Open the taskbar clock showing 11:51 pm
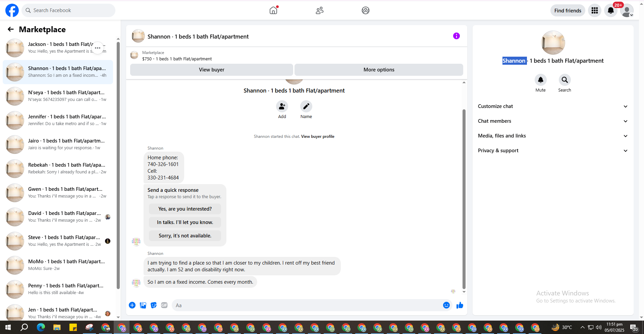The width and height of the screenshot is (644, 334). 614,327
